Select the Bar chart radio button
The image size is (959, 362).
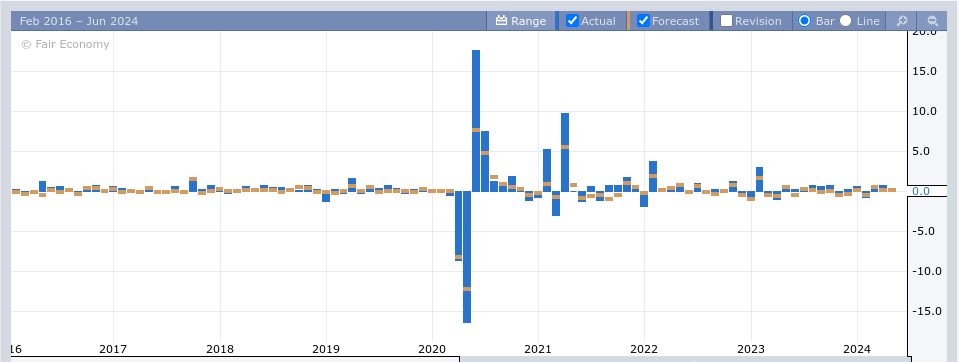click(805, 21)
